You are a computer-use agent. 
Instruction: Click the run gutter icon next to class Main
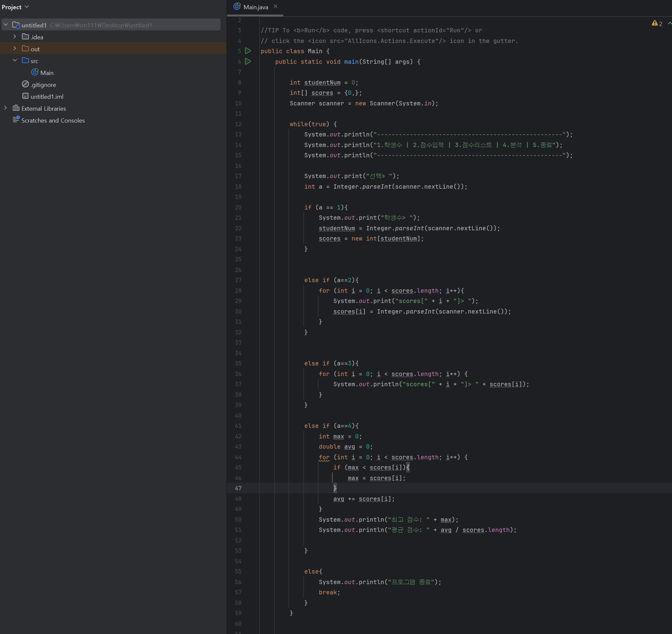(248, 51)
